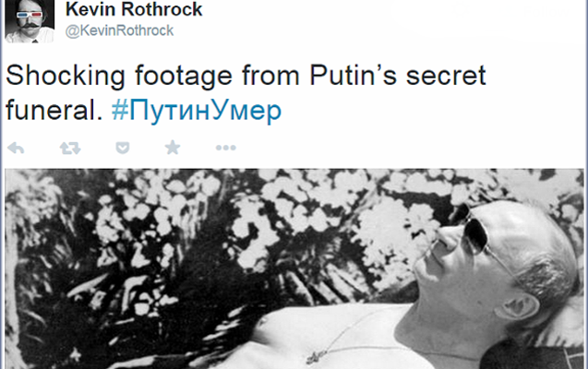Screen dimensions: 588x369
Task: Click the cross pendant necklace in the photo
Action: coord(316,356)
